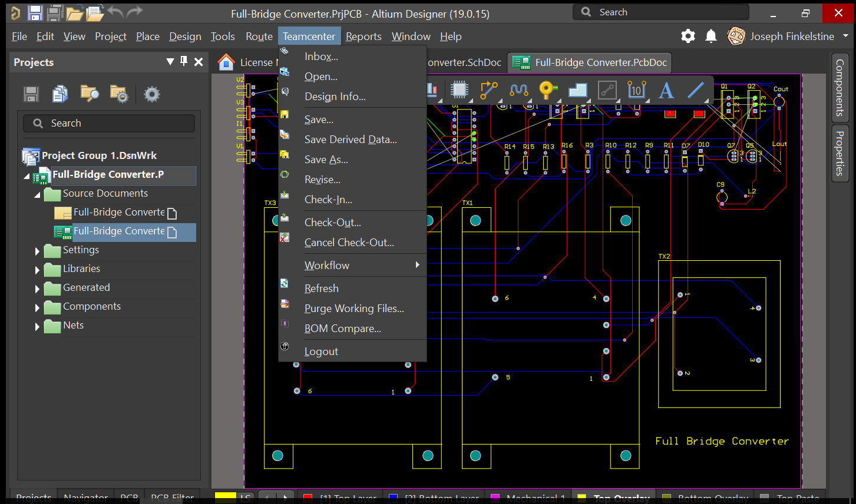Select the Place Dimension tool
The height and width of the screenshot is (504, 856).
click(636, 90)
